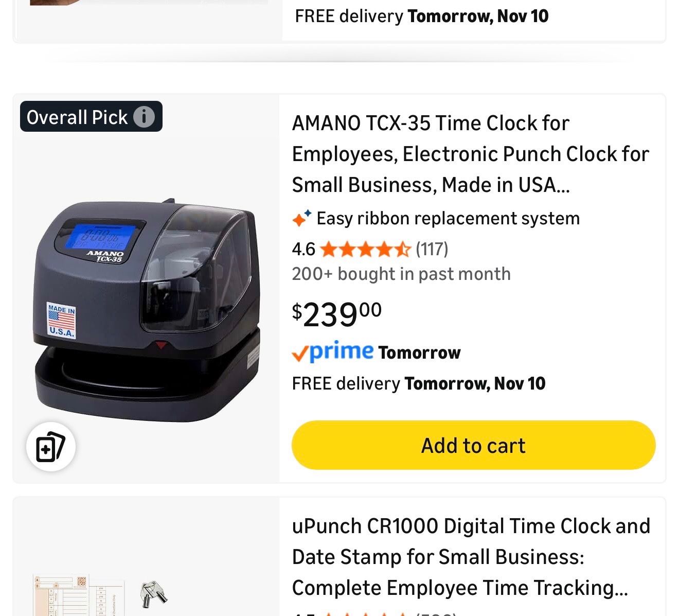
Task: Click the 4.6 rating number
Action: point(303,250)
